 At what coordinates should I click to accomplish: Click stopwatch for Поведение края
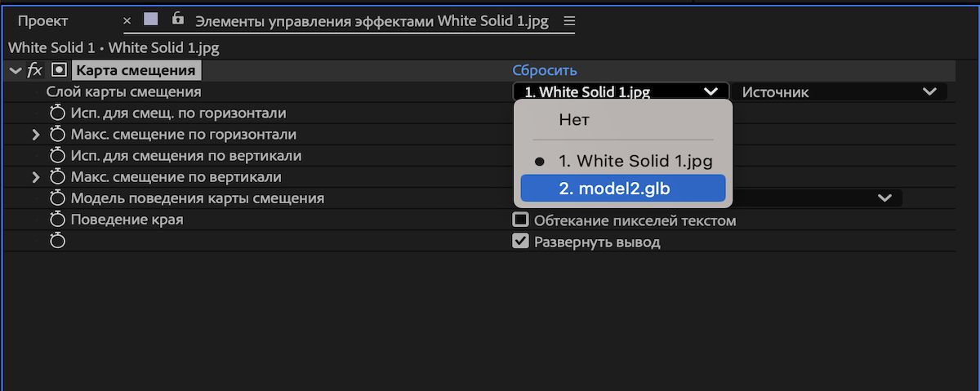[57, 220]
